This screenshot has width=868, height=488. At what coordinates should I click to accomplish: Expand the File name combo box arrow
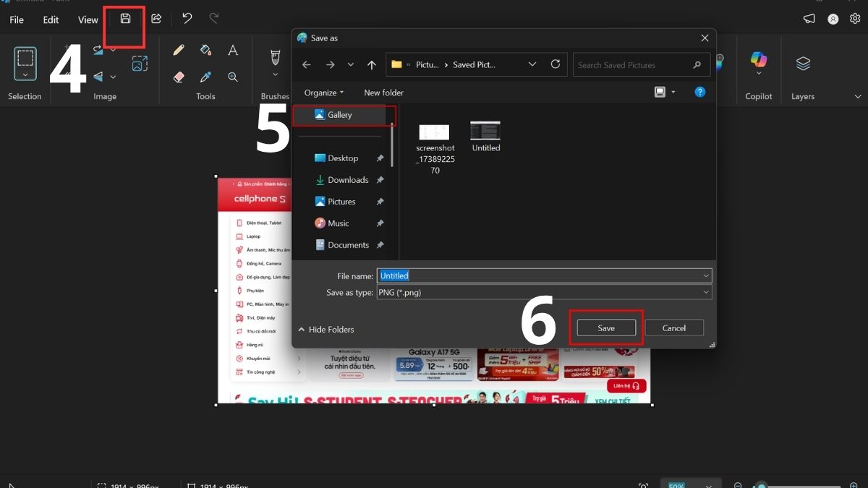707,275
